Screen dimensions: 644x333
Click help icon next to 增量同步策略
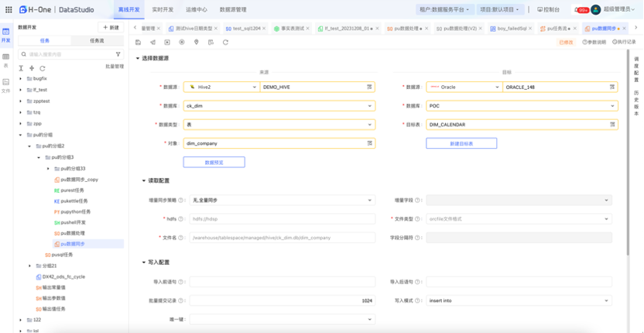pyautogui.click(x=180, y=200)
